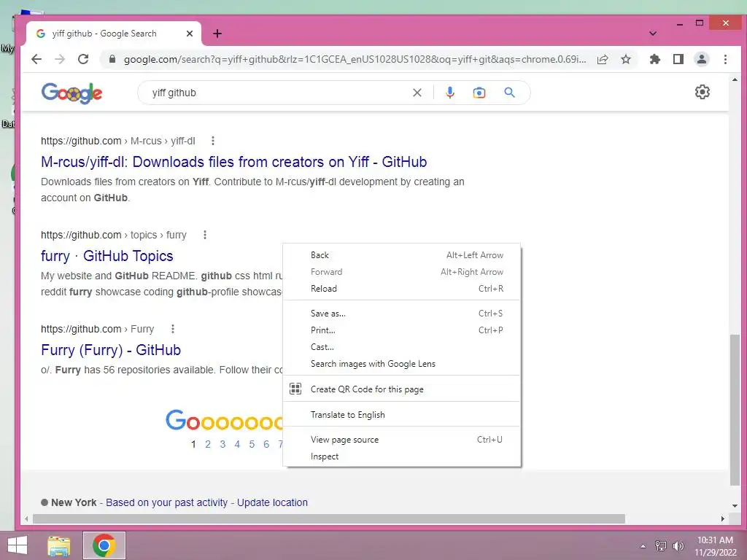Viewport: 747px width, 560px height.
Task: Click the scroll right arrow at the bottom
Action: [723, 518]
